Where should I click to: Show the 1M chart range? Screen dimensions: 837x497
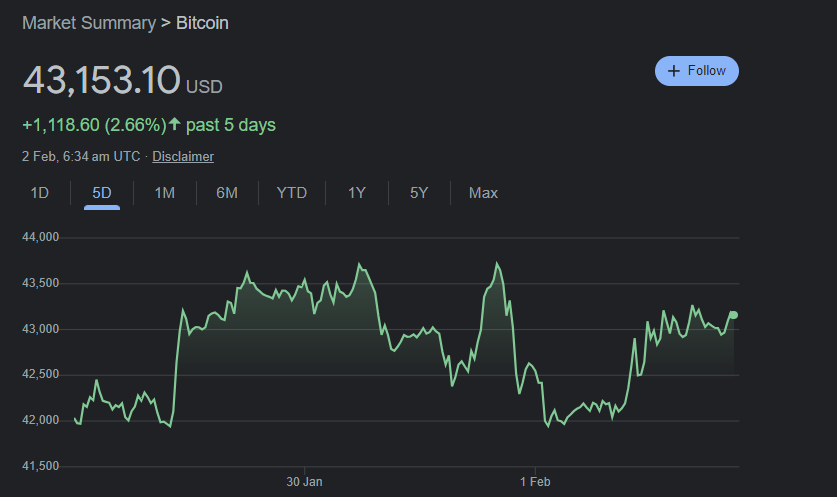point(165,193)
